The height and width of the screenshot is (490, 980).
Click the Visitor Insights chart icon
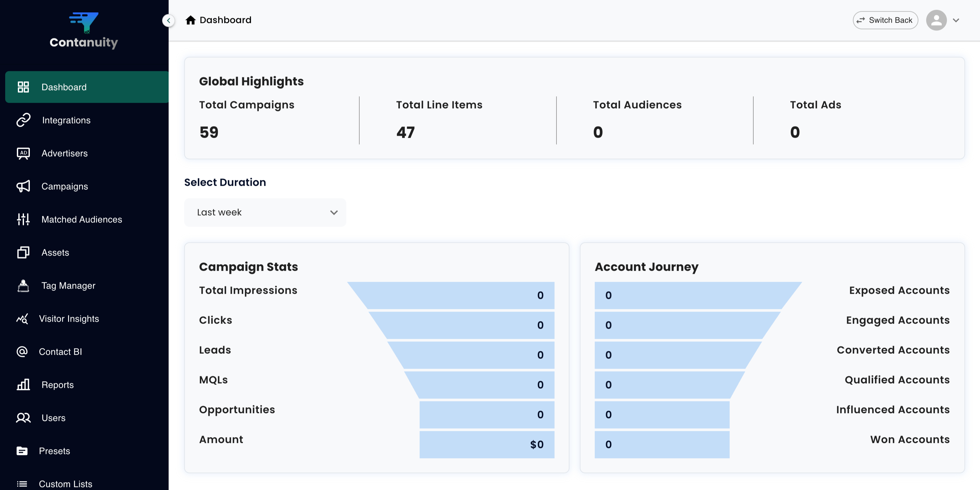[x=22, y=318]
